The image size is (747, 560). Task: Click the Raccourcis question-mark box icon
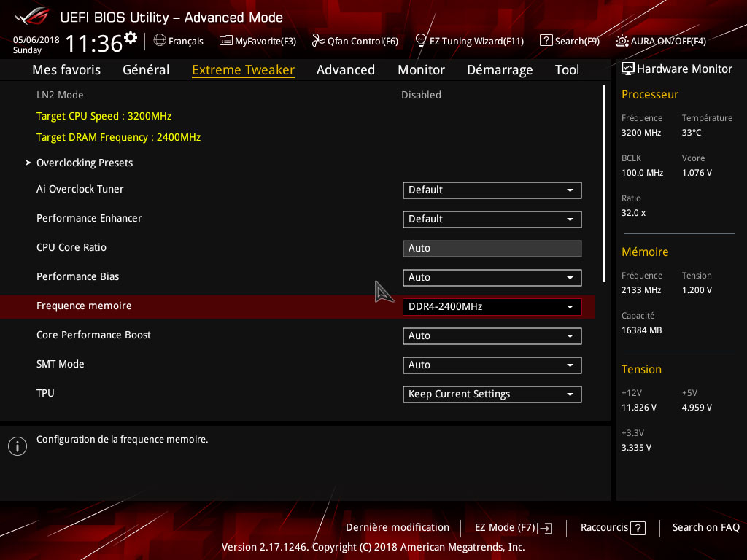638,528
